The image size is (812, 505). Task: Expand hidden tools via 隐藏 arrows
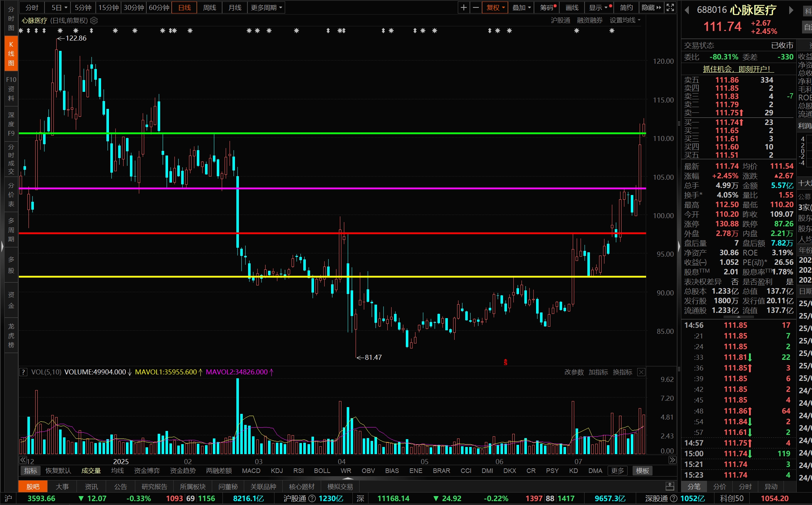click(651, 7)
